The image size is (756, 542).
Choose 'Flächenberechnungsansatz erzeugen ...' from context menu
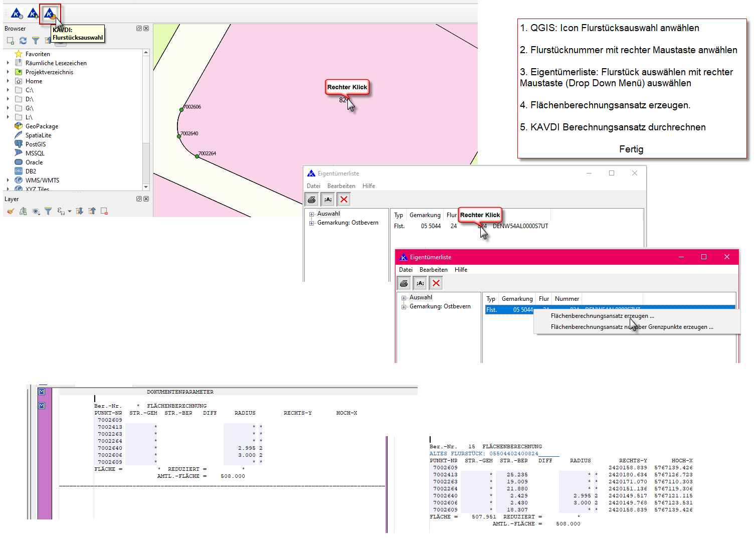click(x=602, y=316)
